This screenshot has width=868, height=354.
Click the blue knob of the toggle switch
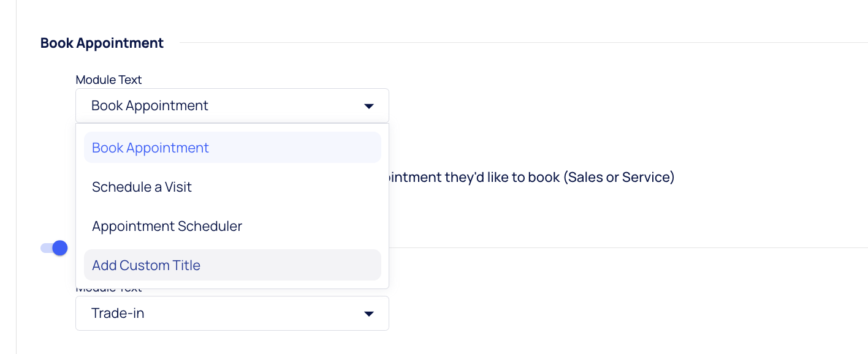59,248
